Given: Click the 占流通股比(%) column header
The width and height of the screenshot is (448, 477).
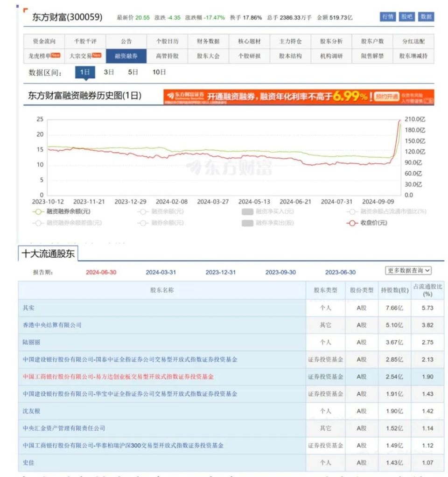Looking at the screenshot, I should [x=427, y=290].
